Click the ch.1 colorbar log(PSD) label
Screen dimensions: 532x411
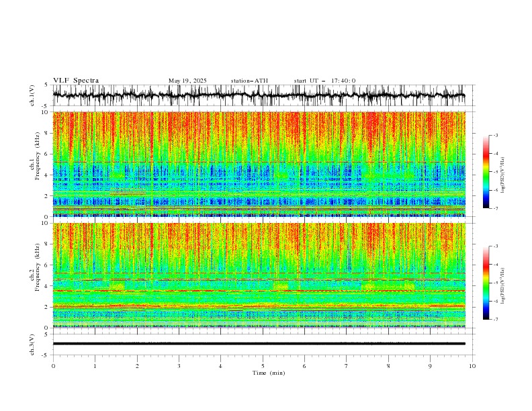click(x=502, y=175)
